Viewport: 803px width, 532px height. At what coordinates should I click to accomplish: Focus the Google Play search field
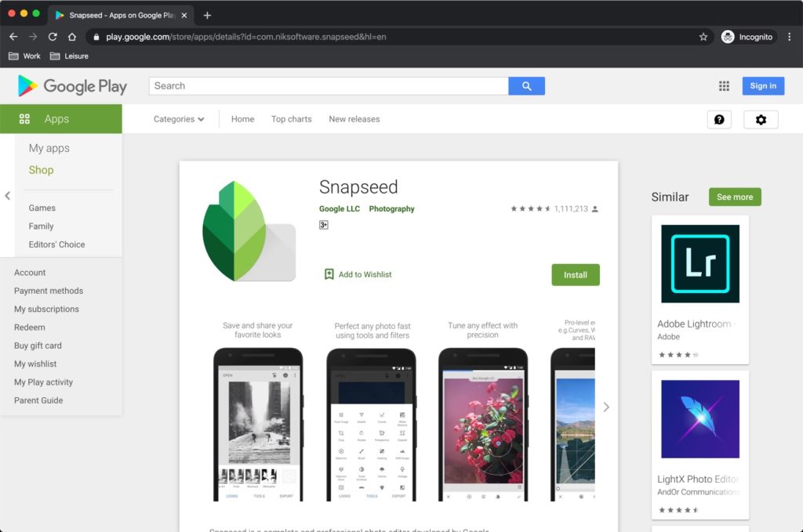tap(329, 86)
